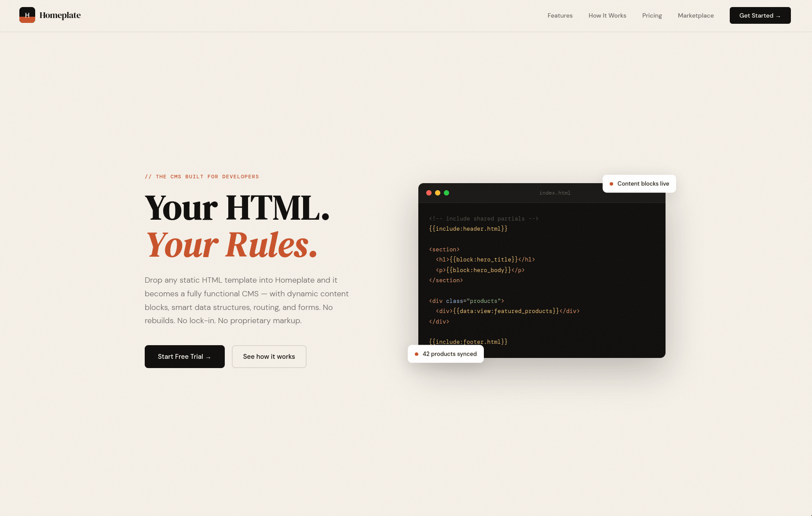The height and width of the screenshot is (516, 812).
Task: Click the red dot in code window
Action: (429, 193)
